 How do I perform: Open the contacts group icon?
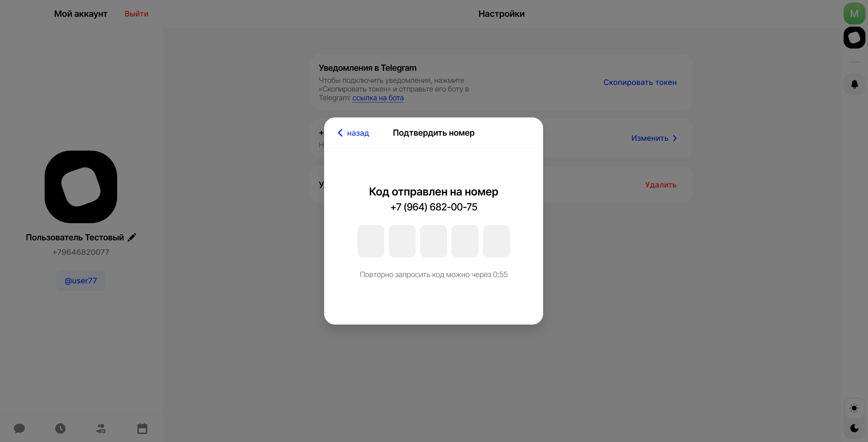click(x=101, y=428)
